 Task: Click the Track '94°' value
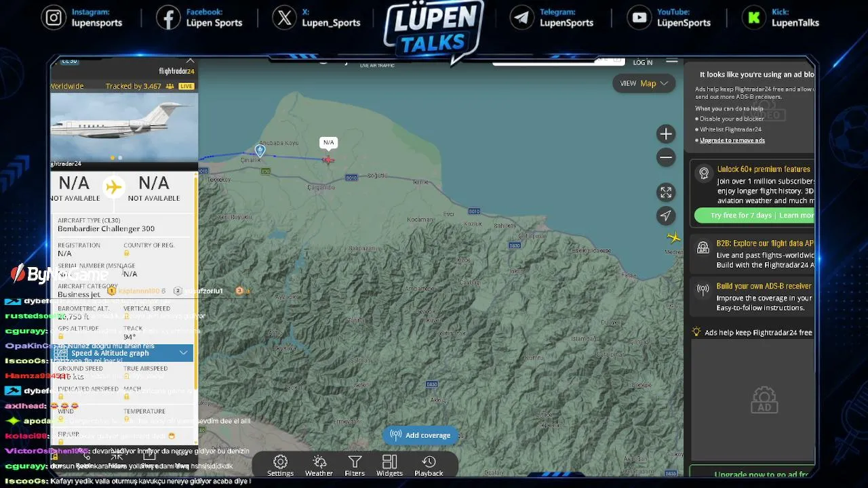tap(130, 337)
